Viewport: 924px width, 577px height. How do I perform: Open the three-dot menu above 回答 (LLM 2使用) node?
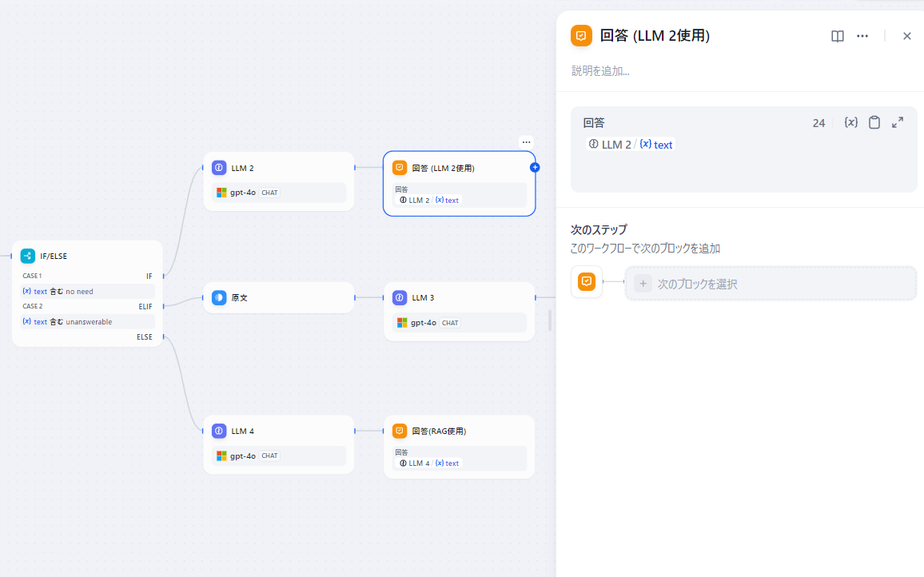click(526, 142)
